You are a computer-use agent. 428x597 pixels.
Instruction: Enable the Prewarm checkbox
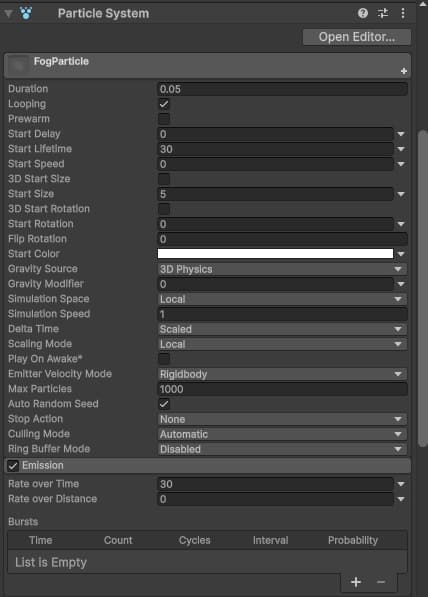[164, 119]
